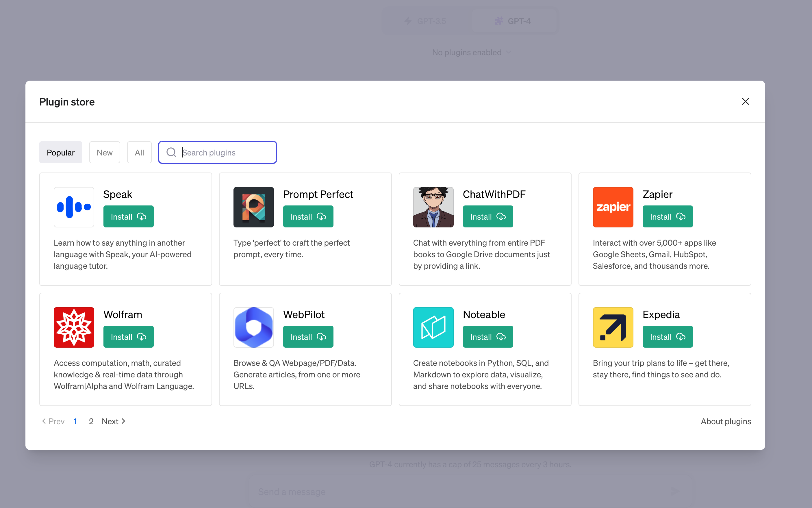Click the Speak description about language tutor
812x508 pixels.
click(123, 254)
